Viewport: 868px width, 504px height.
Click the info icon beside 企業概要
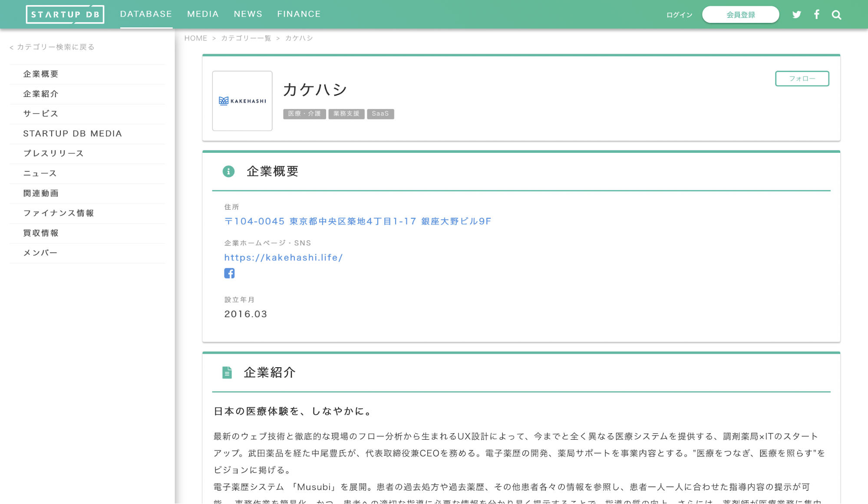(x=229, y=171)
